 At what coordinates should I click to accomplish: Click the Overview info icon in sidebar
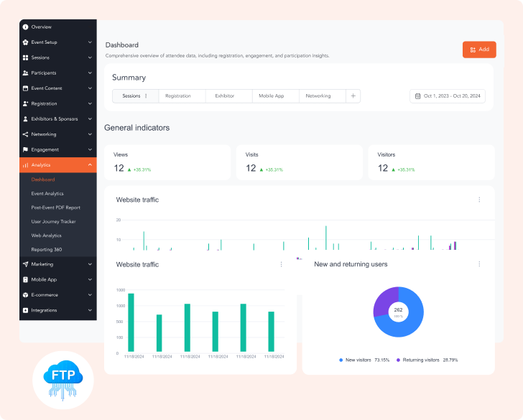[25, 27]
